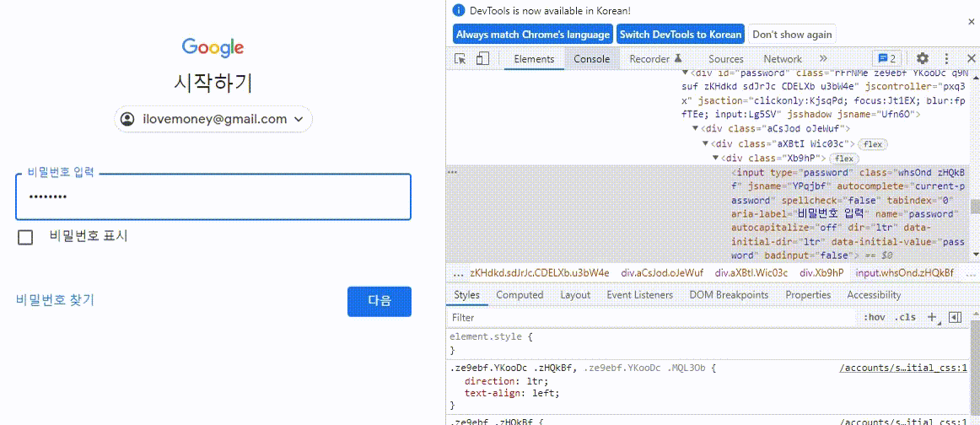The image size is (980, 425).
Task: Switch to the Elements tab
Action: (534, 59)
